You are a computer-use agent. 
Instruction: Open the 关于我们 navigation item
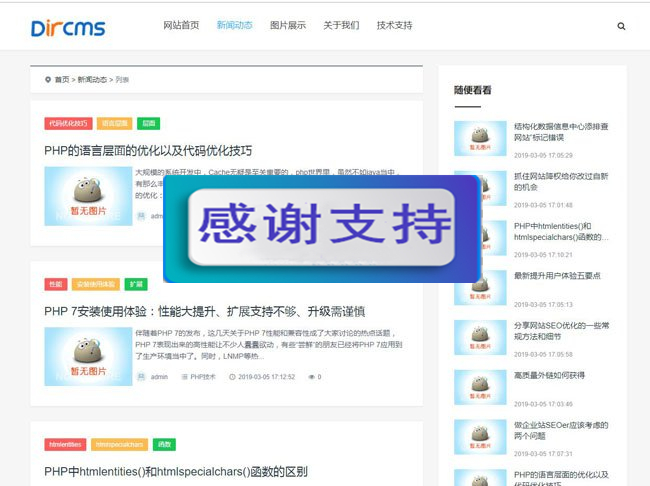(x=341, y=25)
